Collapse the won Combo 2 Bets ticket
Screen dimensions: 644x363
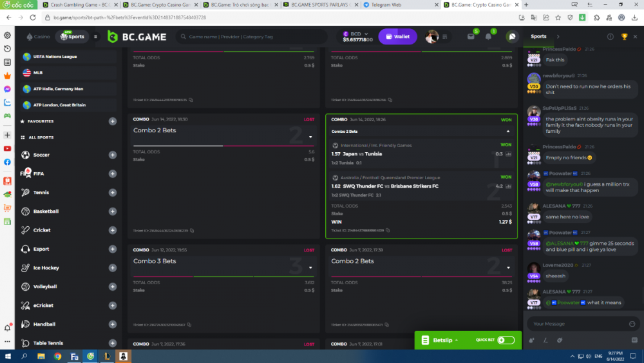[508, 131]
